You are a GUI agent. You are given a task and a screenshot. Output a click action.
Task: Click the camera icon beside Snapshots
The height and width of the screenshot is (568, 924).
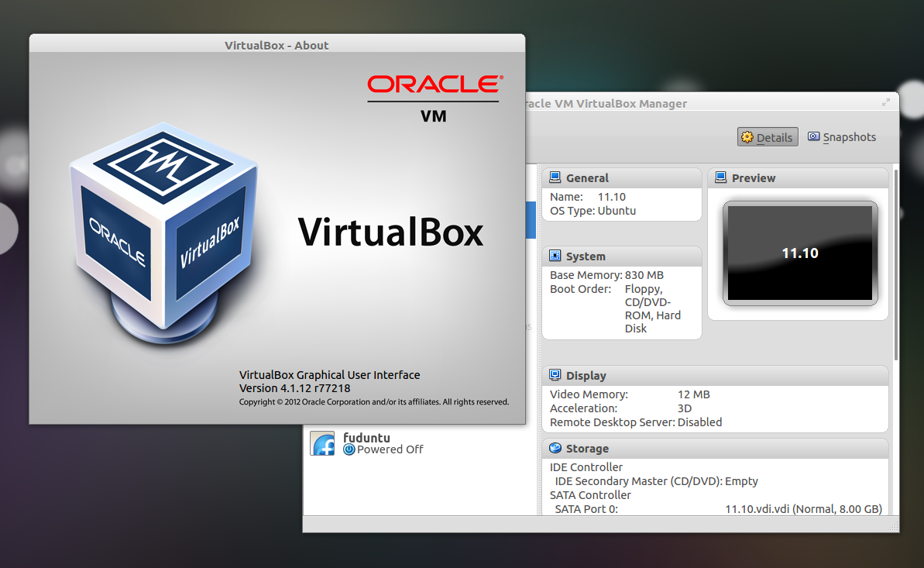click(813, 136)
